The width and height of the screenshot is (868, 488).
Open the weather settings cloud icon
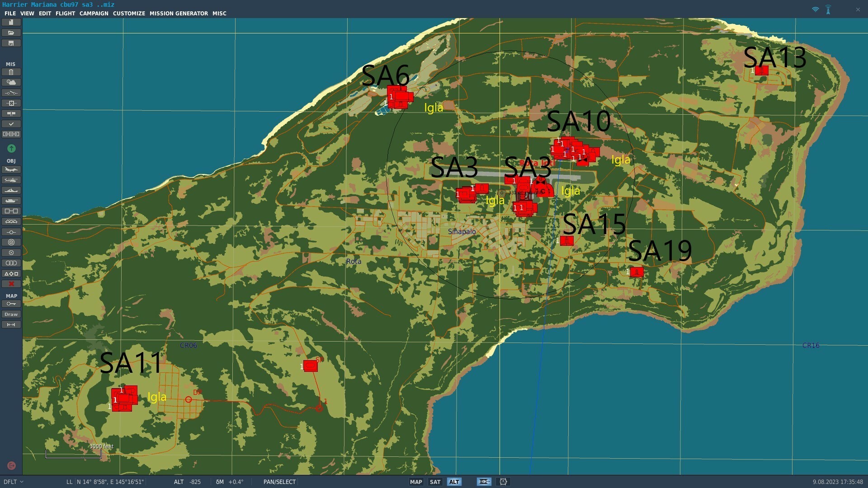pos(11,82)
